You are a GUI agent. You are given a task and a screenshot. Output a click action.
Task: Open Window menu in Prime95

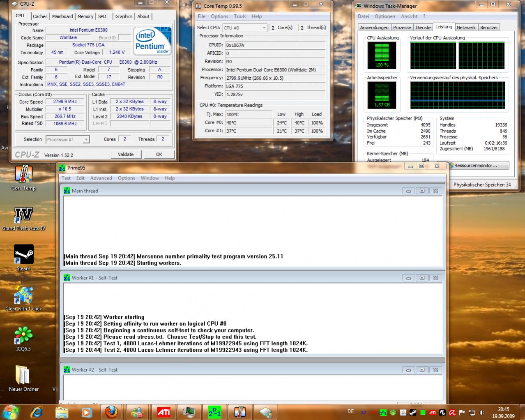coord(150,178)
